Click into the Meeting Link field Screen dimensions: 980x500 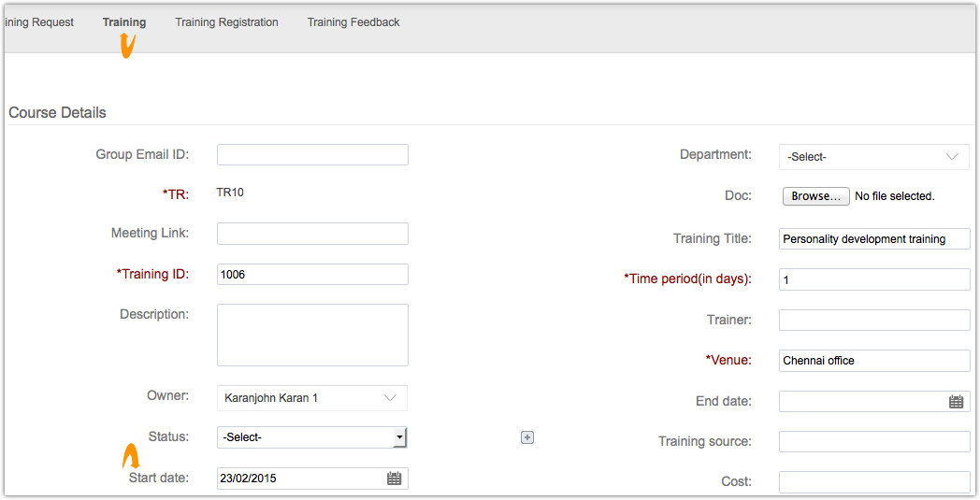click(312, 234)
